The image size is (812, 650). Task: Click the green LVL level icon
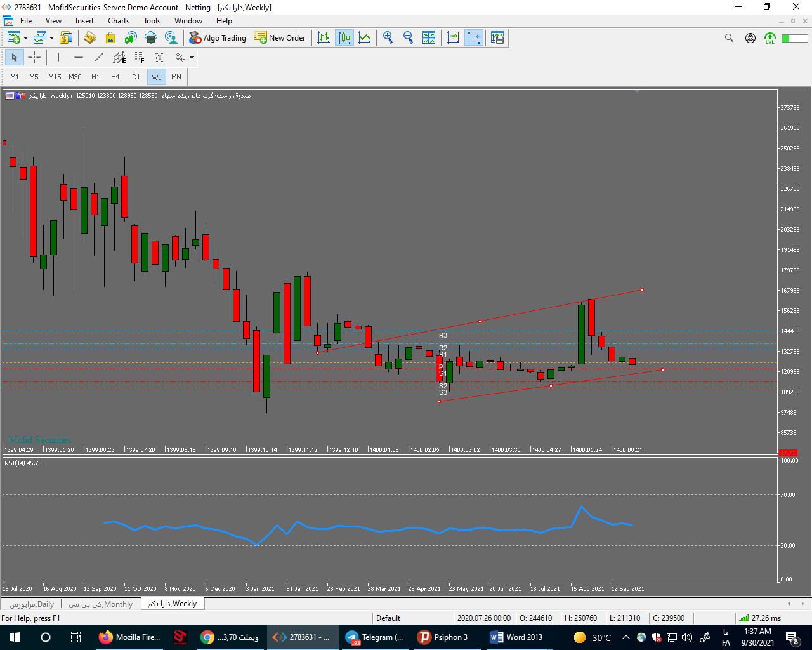(770, 38)
